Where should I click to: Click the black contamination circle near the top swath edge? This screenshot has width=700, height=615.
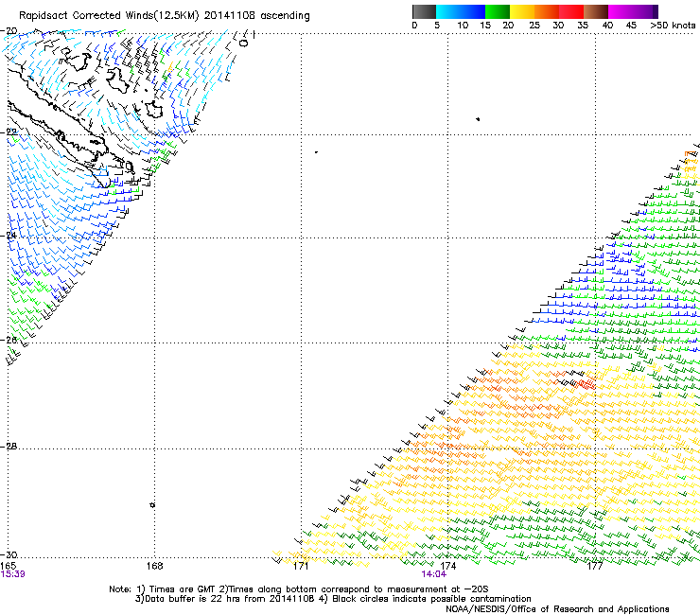coord(243,43)
